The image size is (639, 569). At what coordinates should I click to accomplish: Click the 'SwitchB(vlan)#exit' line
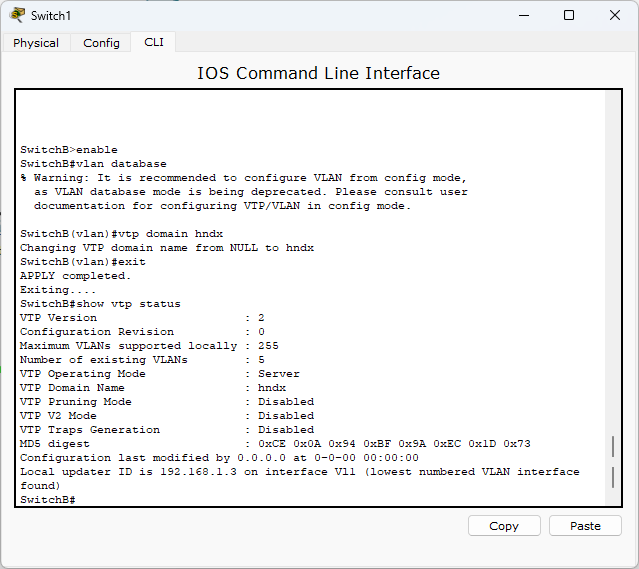tap(83, 262)
